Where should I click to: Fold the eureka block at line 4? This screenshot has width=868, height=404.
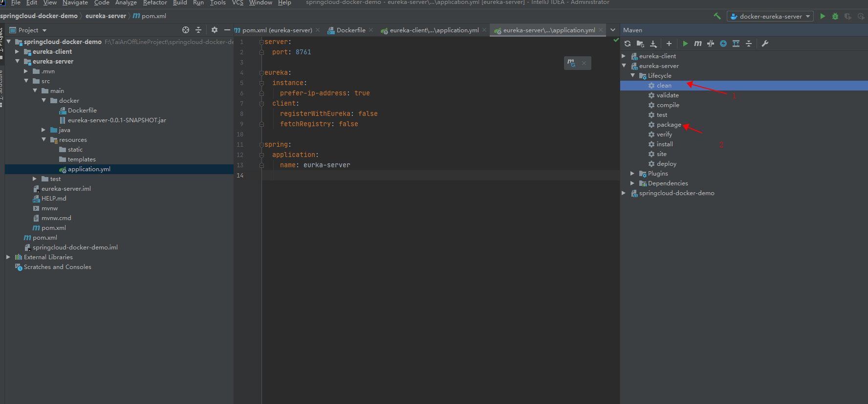(261, 73)
